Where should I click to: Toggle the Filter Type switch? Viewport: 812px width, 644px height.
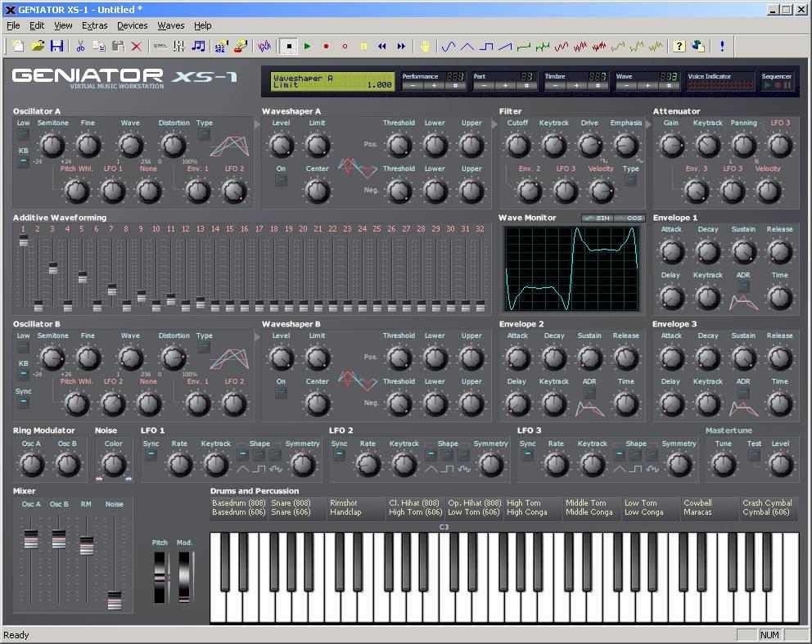click(630, 180)
